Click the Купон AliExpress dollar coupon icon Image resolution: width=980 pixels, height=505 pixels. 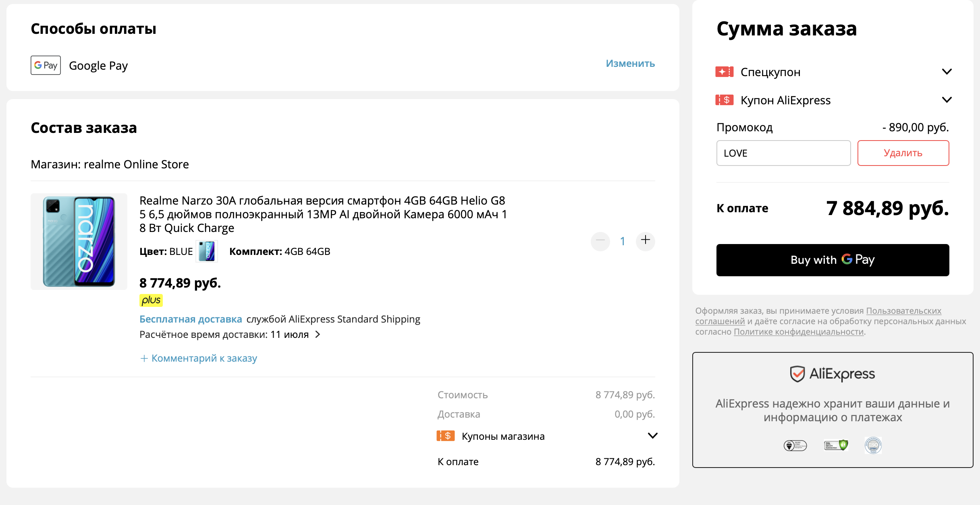click(724, 100)
